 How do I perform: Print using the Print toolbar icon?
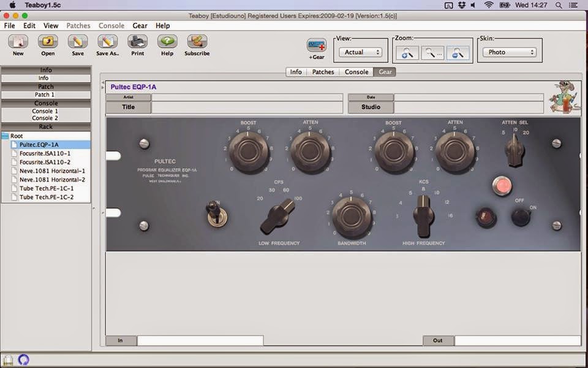point(138,41)
